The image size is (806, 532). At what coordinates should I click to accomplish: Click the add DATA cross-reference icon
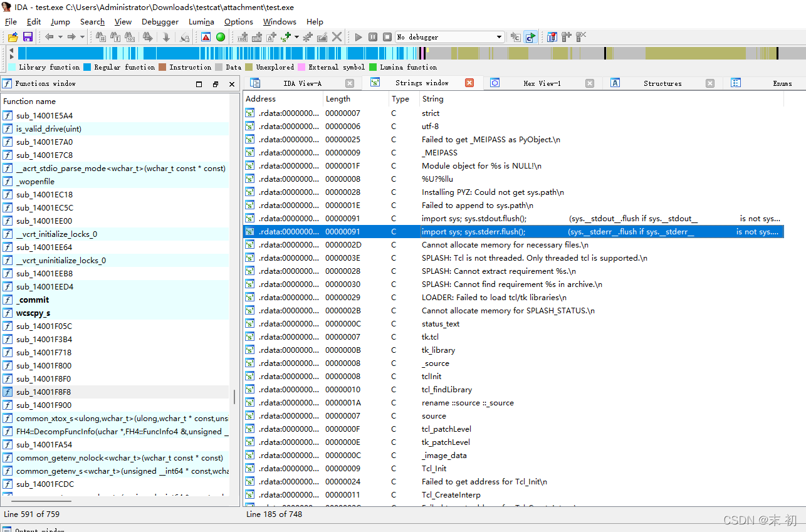pyautogui.click(x=257, y=37)
